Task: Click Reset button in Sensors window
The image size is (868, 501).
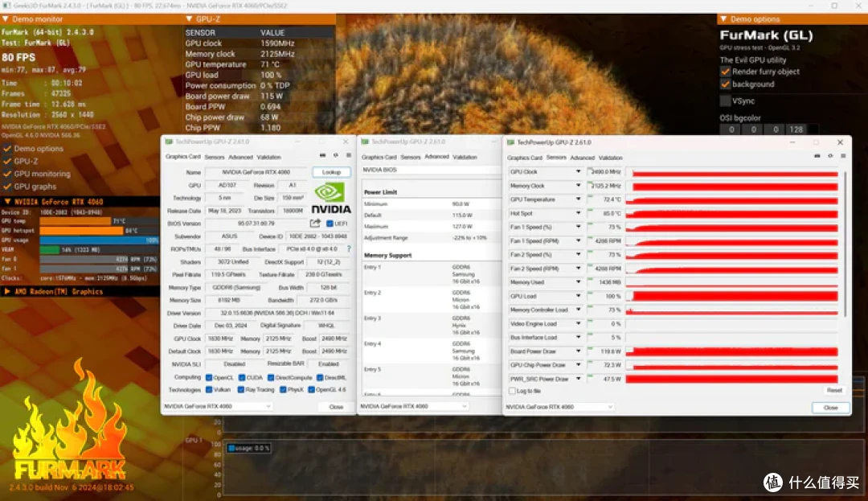Action: click(834, 390)
